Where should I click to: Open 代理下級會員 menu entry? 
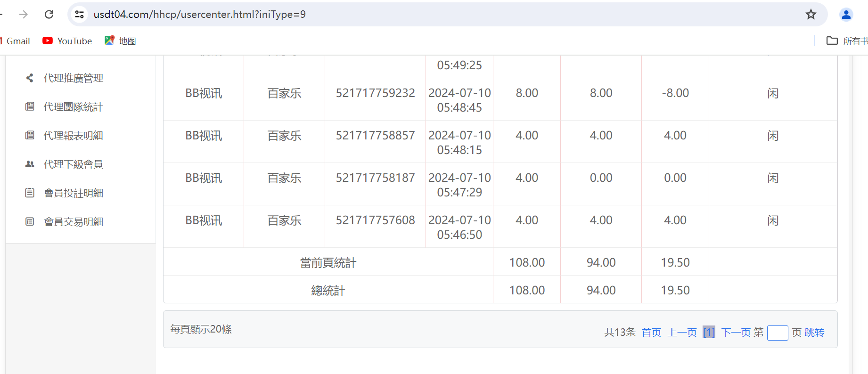(74, 164)
